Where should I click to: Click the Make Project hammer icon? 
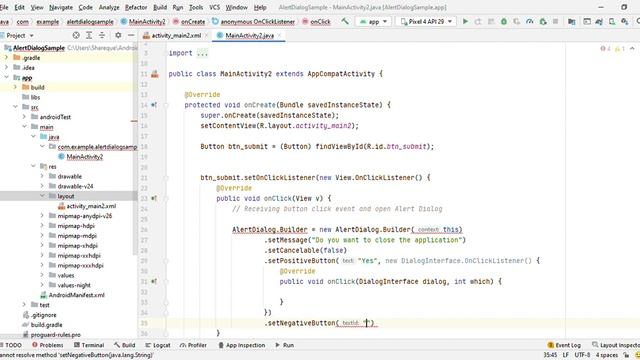tap(345, 21)
